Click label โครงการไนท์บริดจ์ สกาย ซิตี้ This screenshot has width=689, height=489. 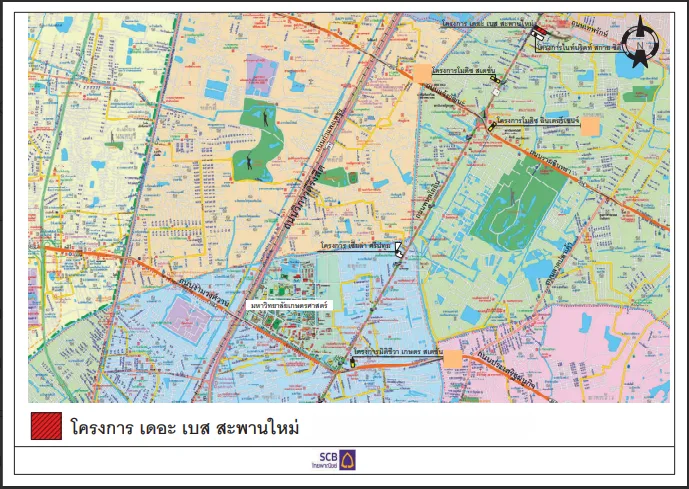click(579, 47)
